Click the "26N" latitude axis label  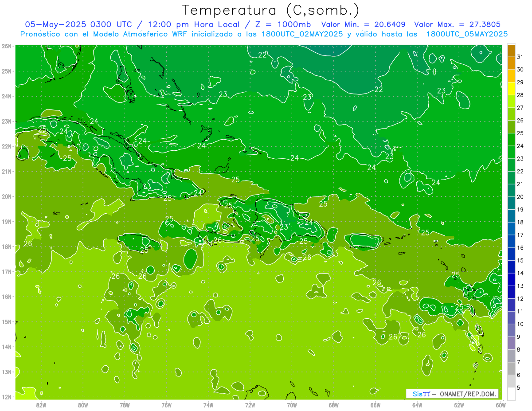point(7,46)
